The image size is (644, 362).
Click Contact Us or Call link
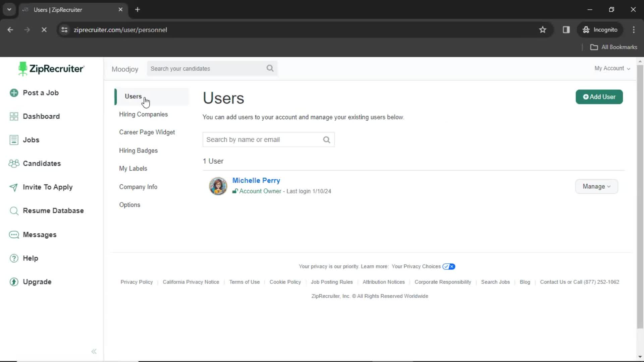coord(580,282)
